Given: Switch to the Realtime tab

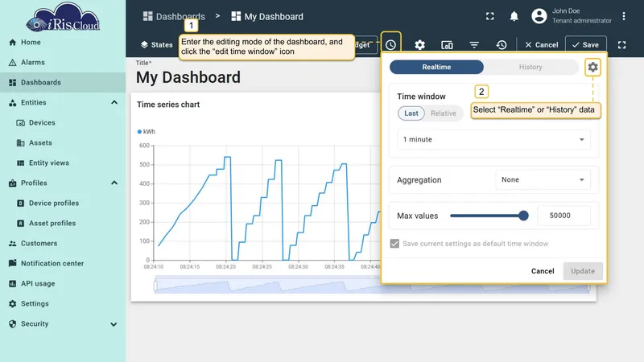Looking at the screenshot, I should (436, 67).
